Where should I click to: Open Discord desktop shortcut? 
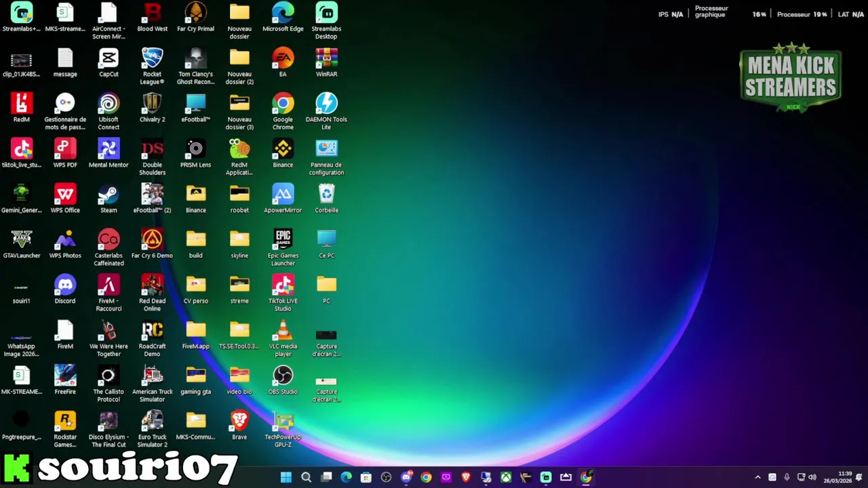click(65, 290)
